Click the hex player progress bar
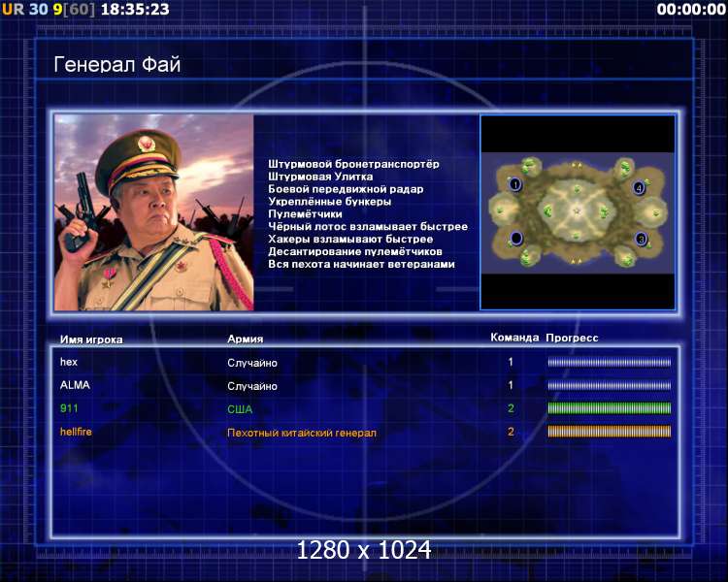The width and height of the screenshot is (728, 582). 610,362
